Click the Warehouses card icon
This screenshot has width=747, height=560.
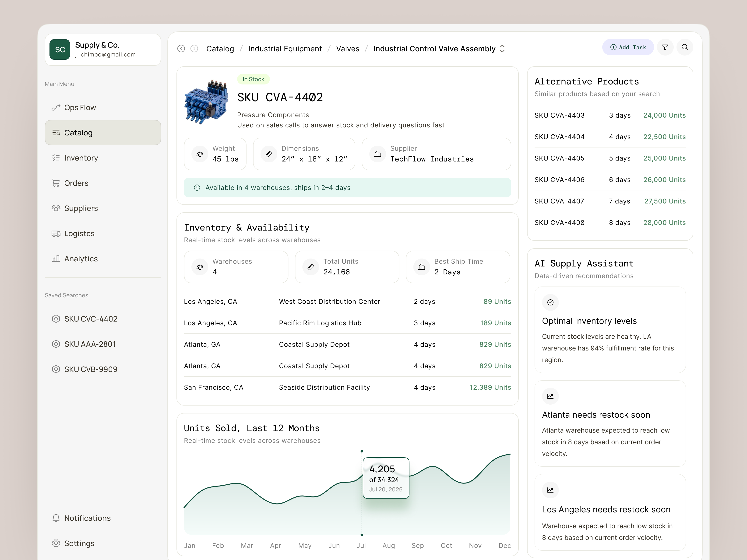click(200, 267)
